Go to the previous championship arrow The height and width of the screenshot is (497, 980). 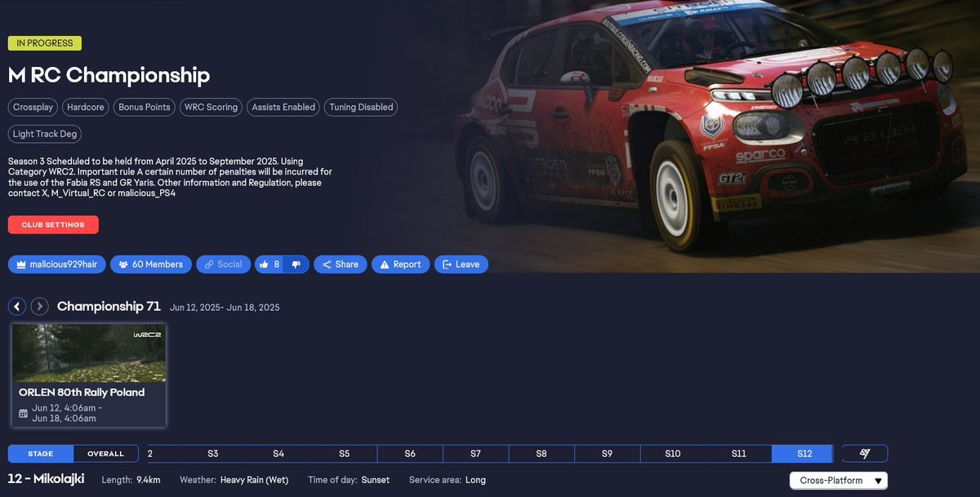[17, 307]
